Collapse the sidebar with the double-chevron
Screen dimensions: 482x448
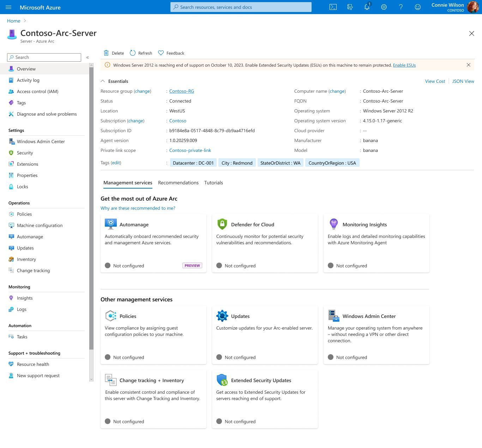(x=88, y=57)
